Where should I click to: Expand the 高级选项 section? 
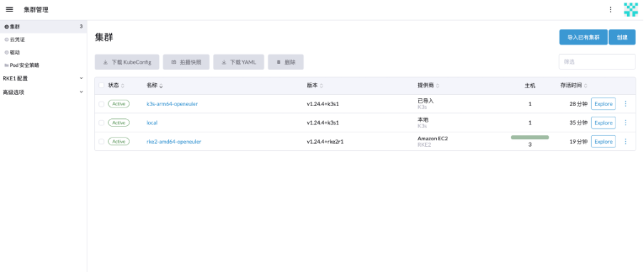[43, 93]
